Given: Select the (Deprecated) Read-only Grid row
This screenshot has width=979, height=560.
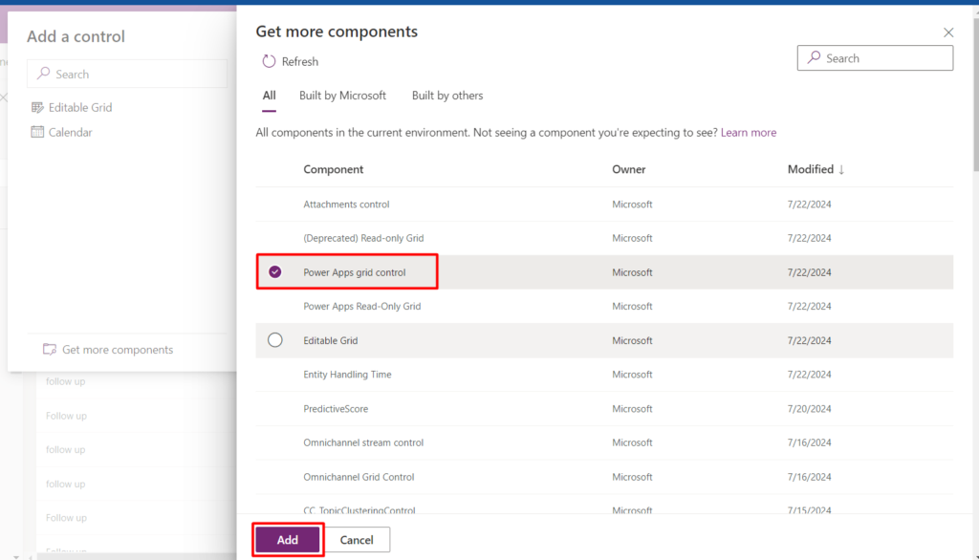Looking at the screenshot, I should (x=604, y=238).
